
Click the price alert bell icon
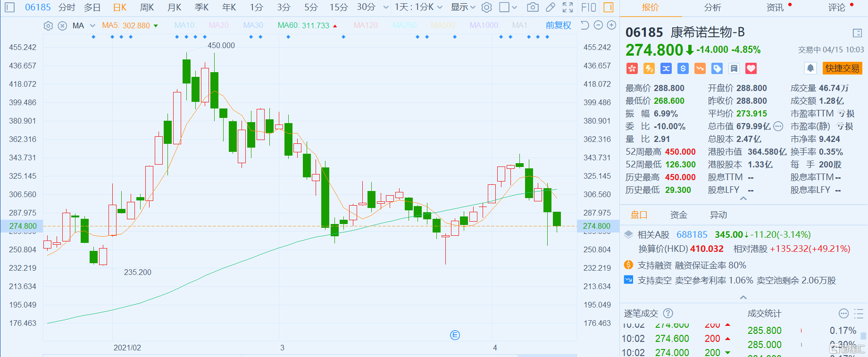tap(810, 68)
